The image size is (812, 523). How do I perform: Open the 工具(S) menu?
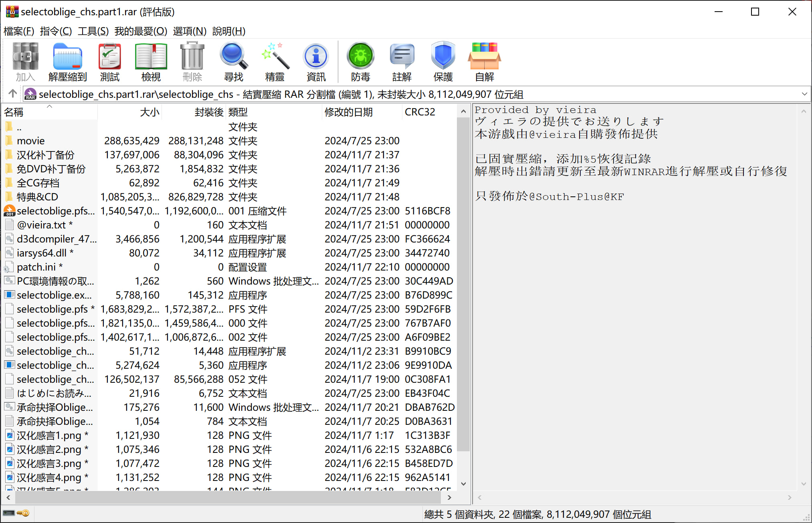click(93, 31)
